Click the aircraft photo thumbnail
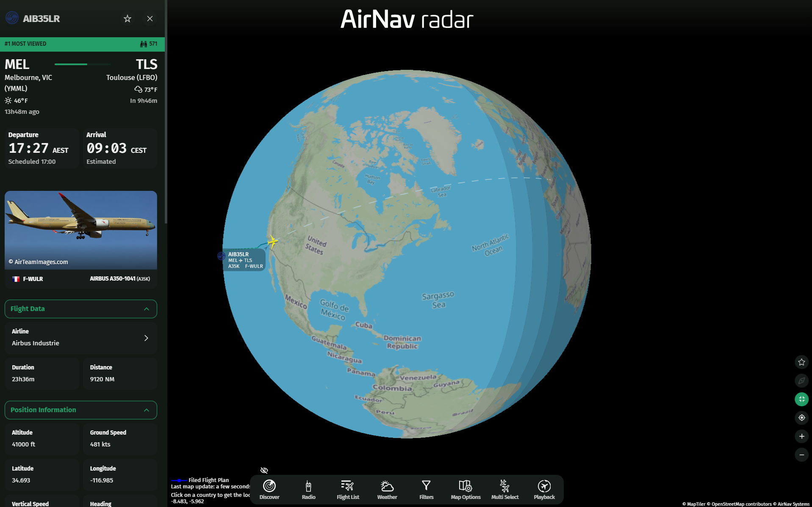This screenshot has width=812, height=507. pos(80,230)
